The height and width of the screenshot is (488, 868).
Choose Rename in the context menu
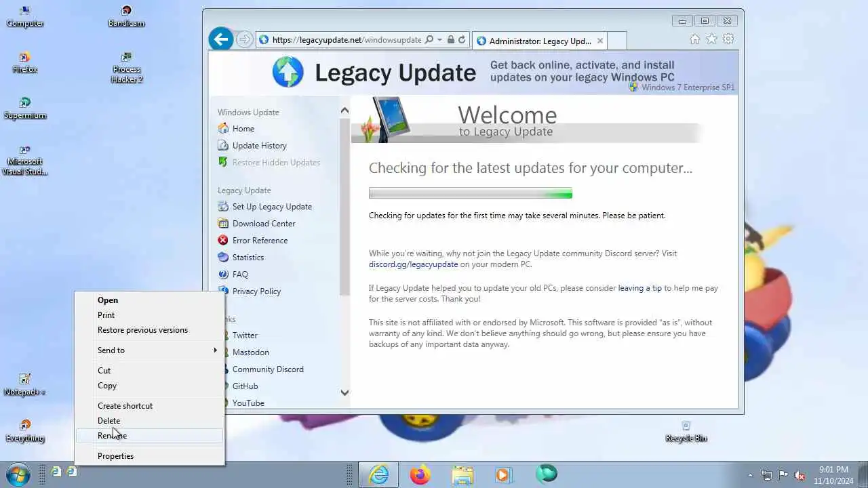[x=149, y=436]
